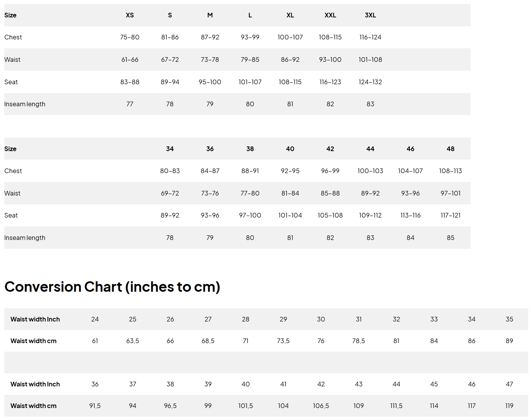Click the Conversion Chart heading

click(x=112, y=287)
